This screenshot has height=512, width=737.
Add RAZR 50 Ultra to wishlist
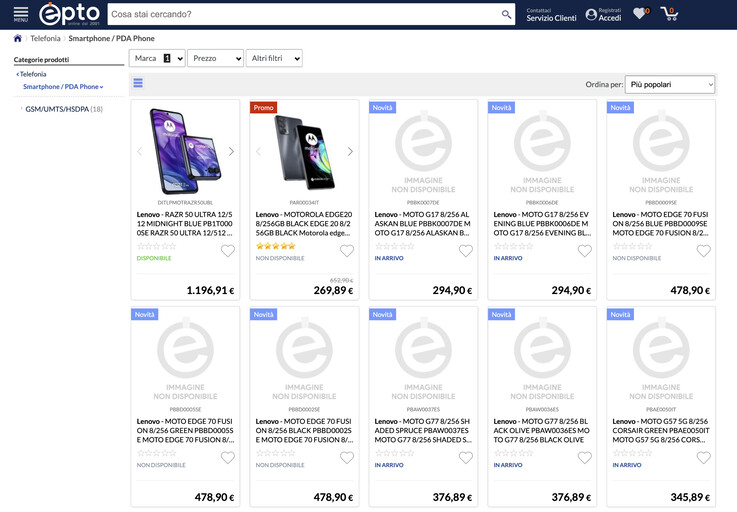click(228, 251)
